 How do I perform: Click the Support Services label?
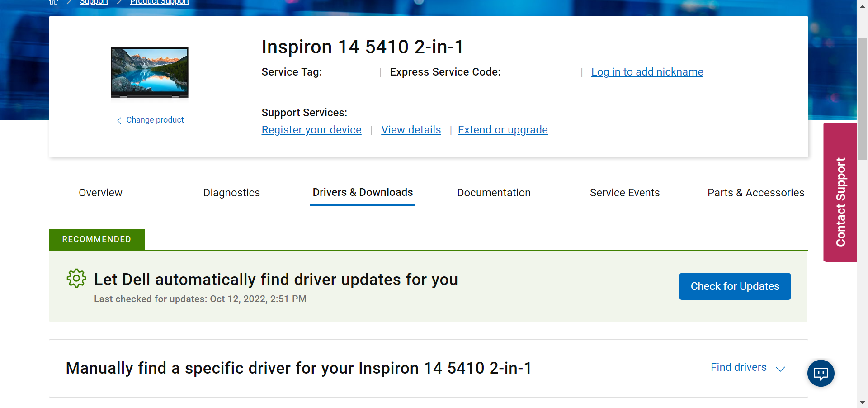[x=304, y=113]
